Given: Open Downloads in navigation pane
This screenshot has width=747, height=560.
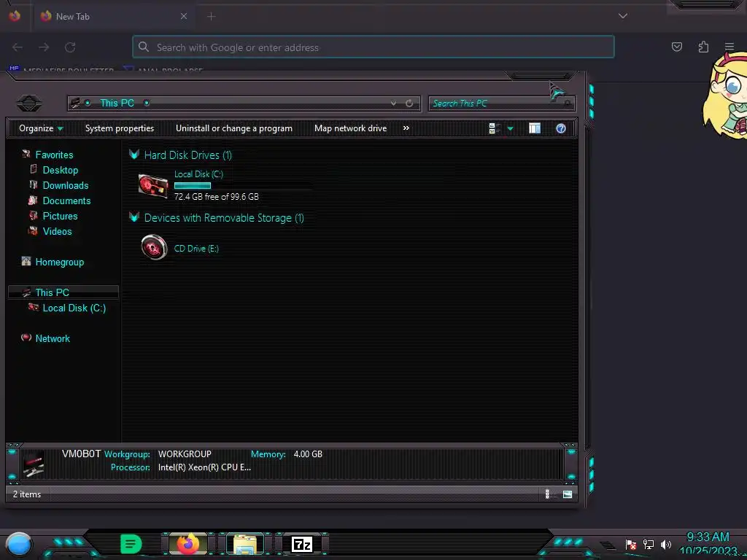Looking at the screenshot, I should pyautogui.click(x=66, y=185).
